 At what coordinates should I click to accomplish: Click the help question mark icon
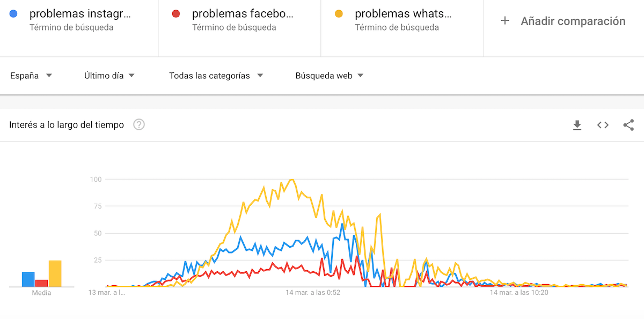(139, 125)
